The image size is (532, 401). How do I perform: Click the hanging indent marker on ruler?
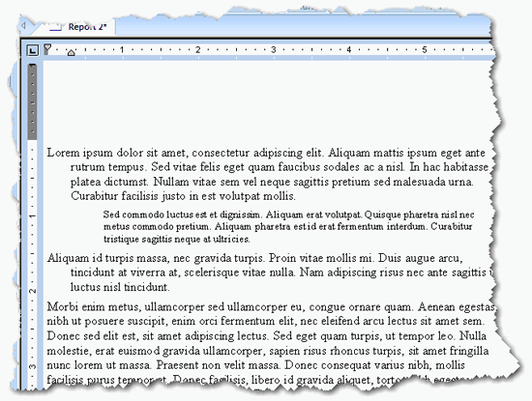(71, 52)
